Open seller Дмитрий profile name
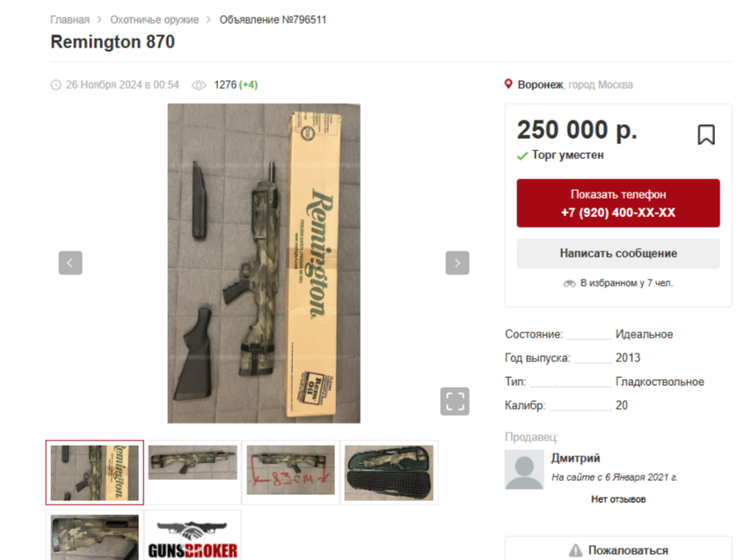Screen dimensions: 745x560 (x=575, y=458)
